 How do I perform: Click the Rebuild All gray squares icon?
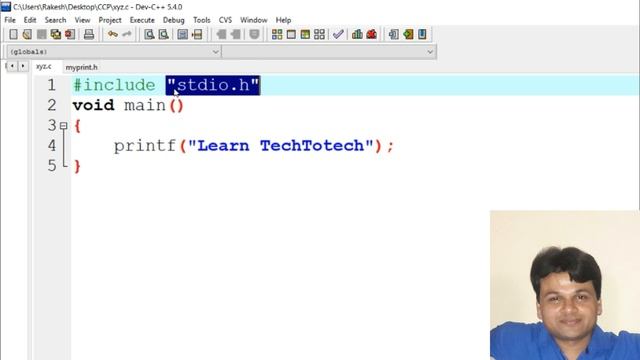click(x=319, y=34)
